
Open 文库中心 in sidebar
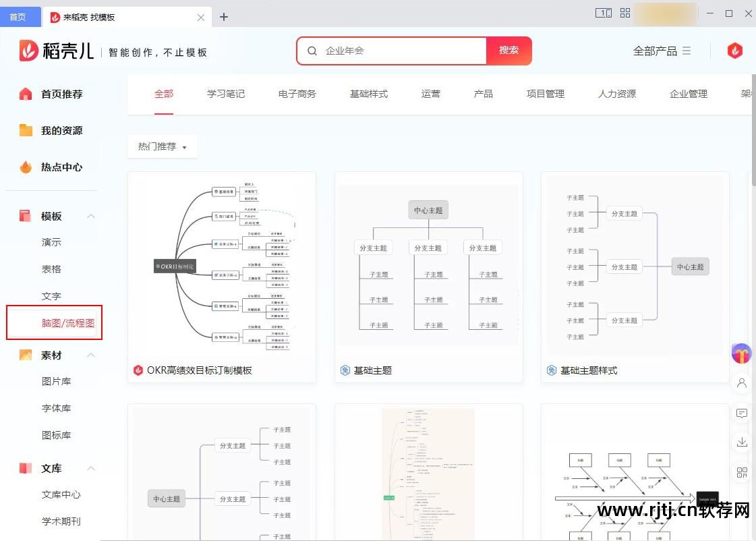pos(61,494)
